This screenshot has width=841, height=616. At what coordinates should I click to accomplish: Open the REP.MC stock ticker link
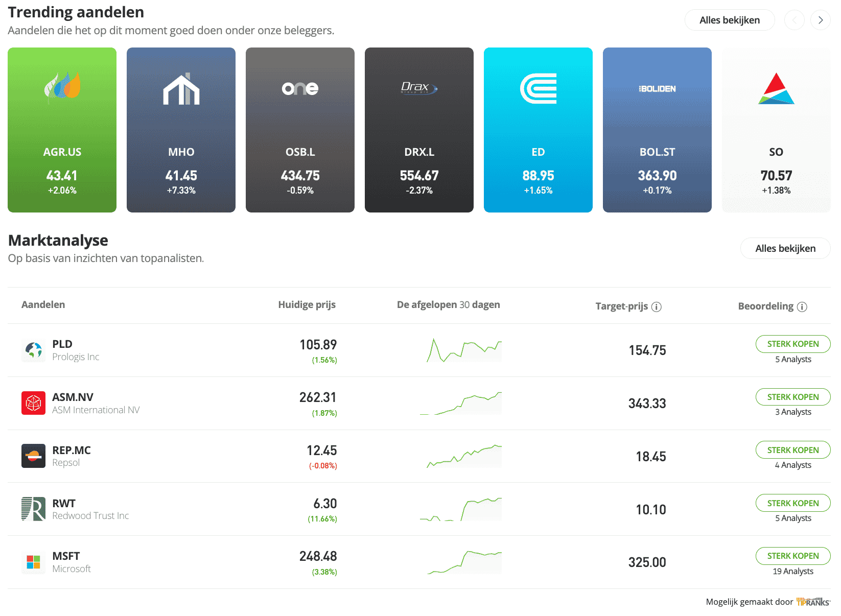click(x=72, y=451)
